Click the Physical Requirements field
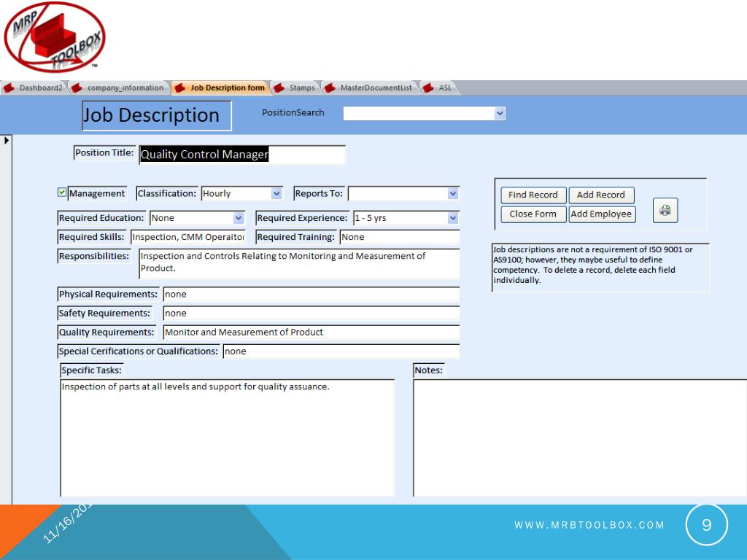 [311, 295]
